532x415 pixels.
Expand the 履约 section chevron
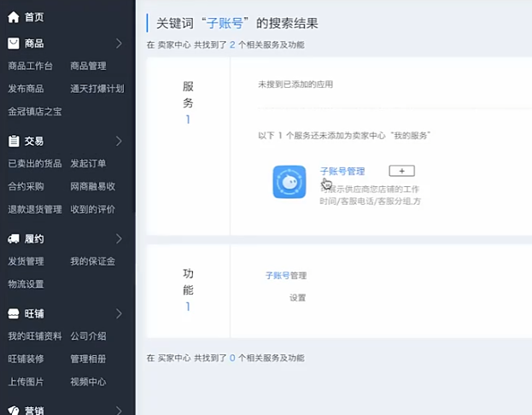pos(119,239)
